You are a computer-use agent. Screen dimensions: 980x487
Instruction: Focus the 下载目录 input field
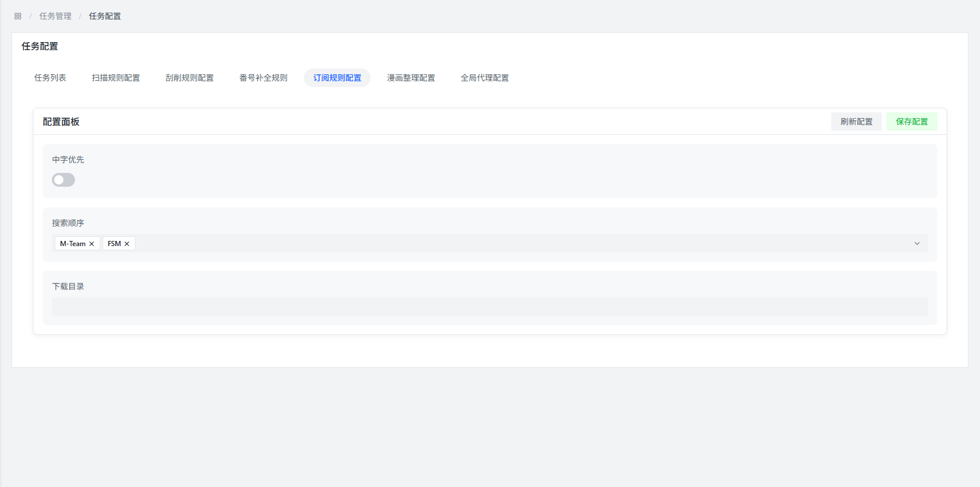coord(489,307)
